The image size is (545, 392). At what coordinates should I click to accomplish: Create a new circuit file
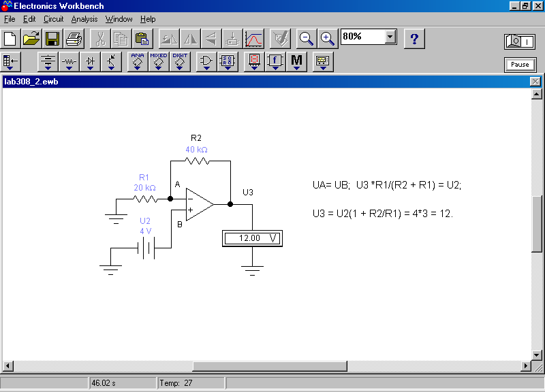pos(10,39)
